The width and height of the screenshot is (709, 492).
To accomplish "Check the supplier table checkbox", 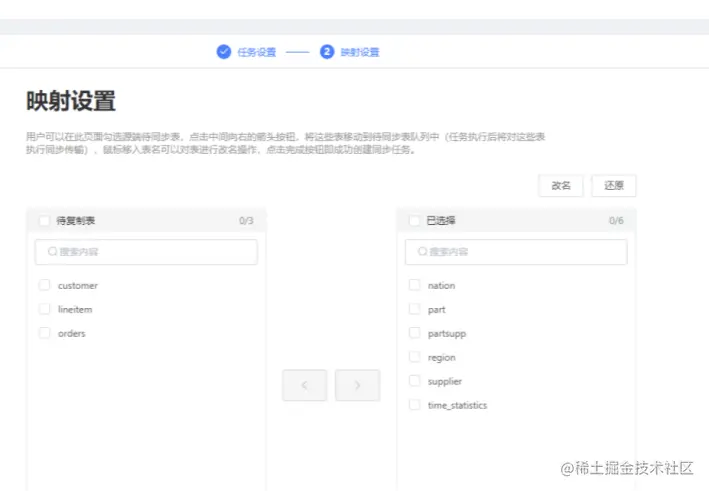I will pos(414,381).
